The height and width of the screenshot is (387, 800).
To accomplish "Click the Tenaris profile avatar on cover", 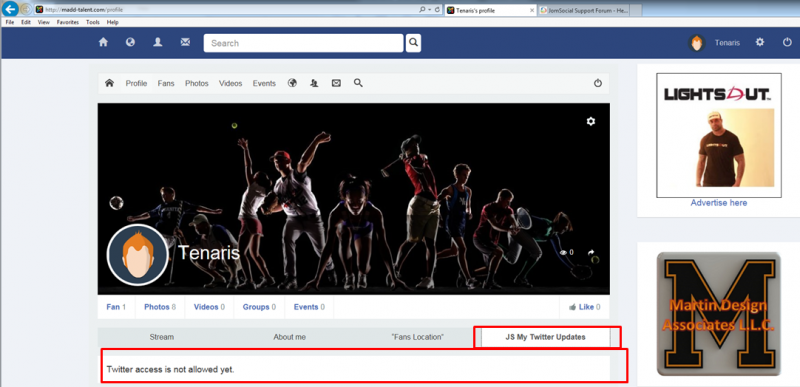I will pos(138,255).
